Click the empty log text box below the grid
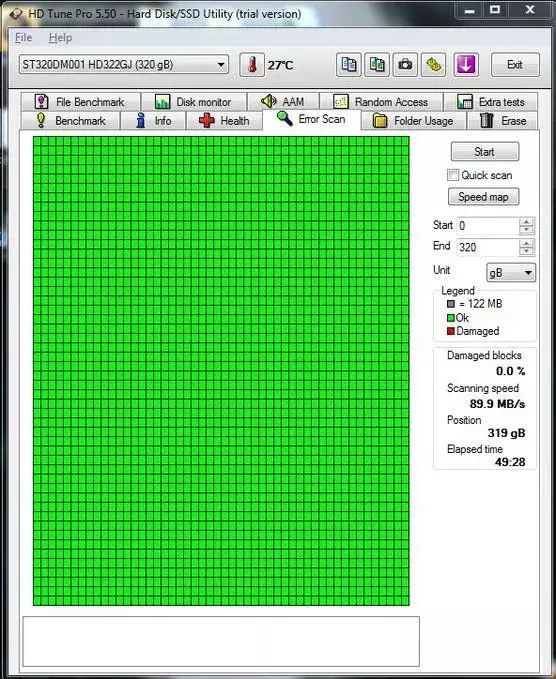This screenshot has height=679, width=556. 221,641
